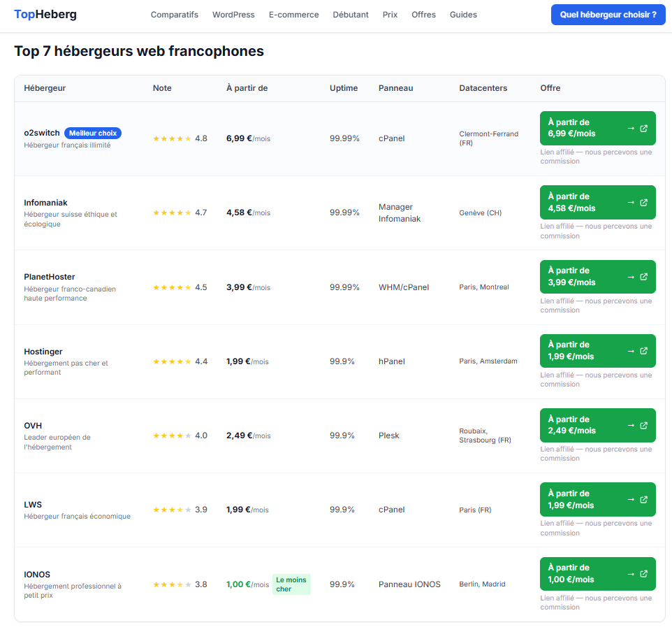Open the E-commerce nav item

(293, 15)
